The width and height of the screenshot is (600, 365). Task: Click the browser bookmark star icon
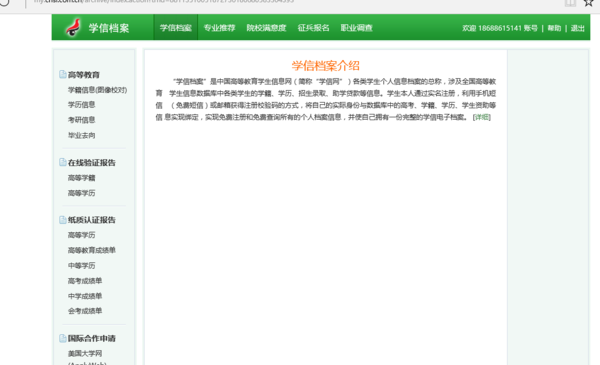coord(589,3)
